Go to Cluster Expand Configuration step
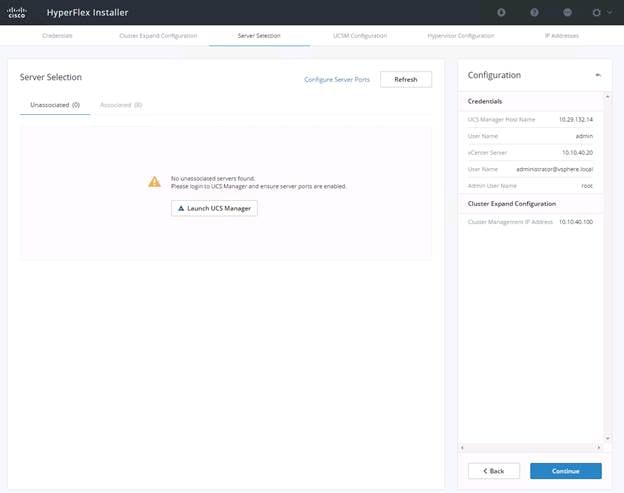 (158, 36)
